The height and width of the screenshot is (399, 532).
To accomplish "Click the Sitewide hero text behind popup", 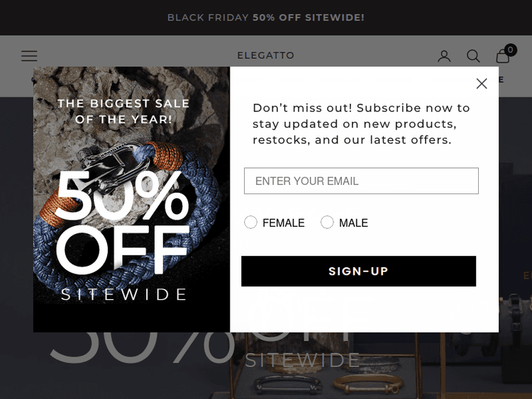I will [303, 361].
